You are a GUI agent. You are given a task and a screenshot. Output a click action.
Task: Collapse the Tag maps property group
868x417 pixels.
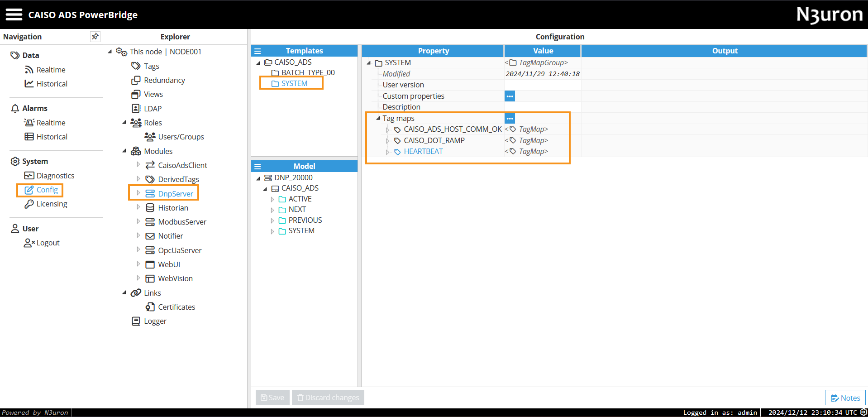pyautogui.click(x=378, y=118)
